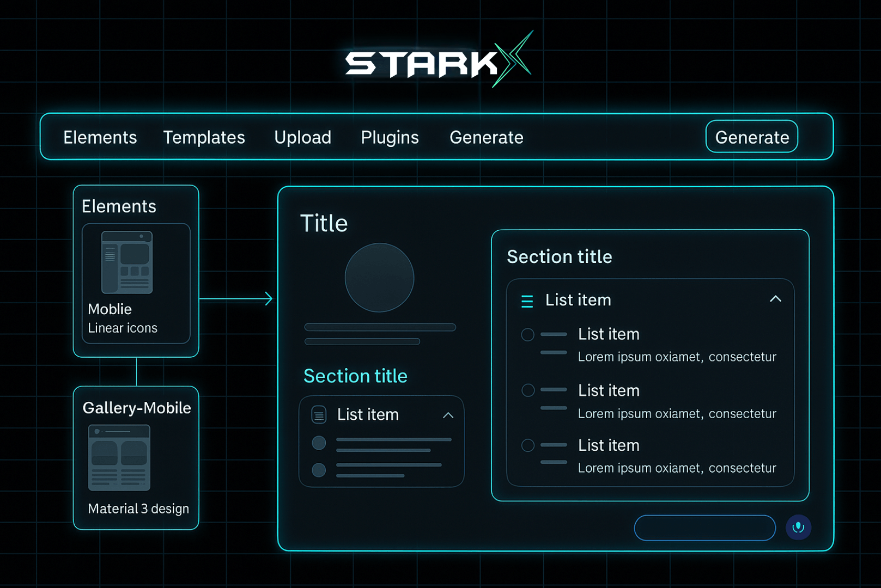Collapse the right List item header chevron
The height and width of the screenshot is (588, 881).
click(775, 299)
